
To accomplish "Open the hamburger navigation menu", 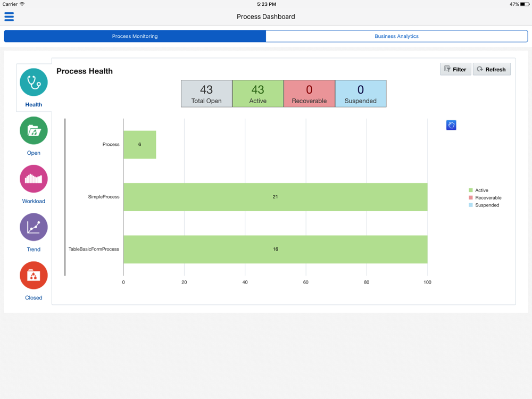I will [x=9, y=16].
